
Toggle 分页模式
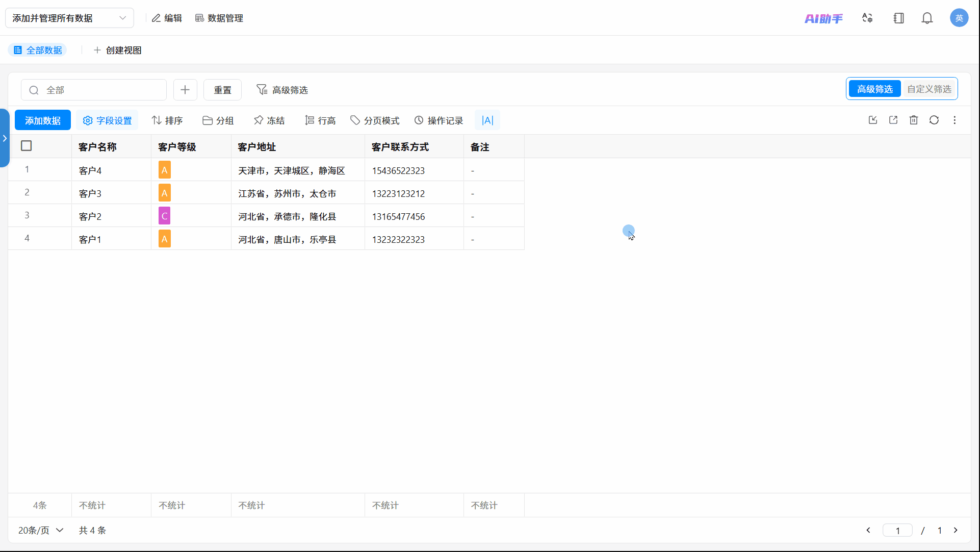(x=375, y=120)
